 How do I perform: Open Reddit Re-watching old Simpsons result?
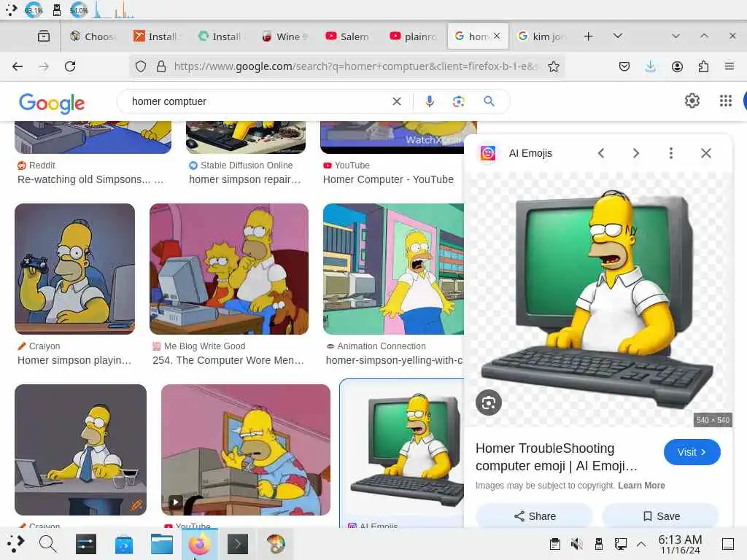pyautogui.click(x=90, y=179)
